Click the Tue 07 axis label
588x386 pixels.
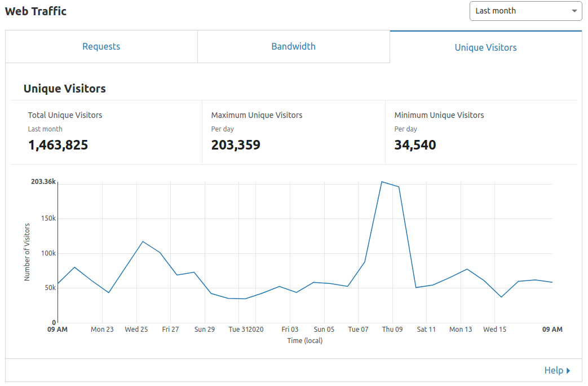[358, 330]
